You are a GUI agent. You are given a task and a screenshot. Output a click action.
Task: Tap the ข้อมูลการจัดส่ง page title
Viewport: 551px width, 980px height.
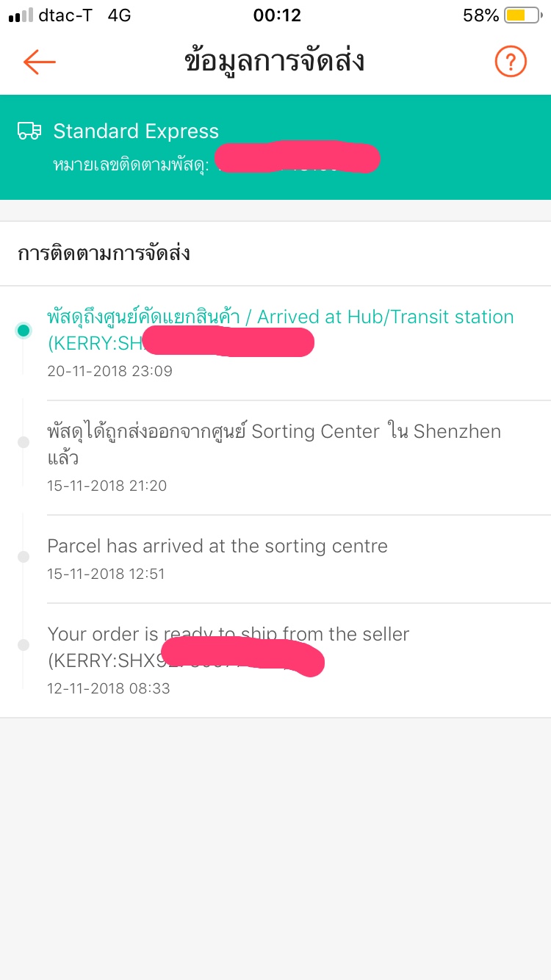275,62
